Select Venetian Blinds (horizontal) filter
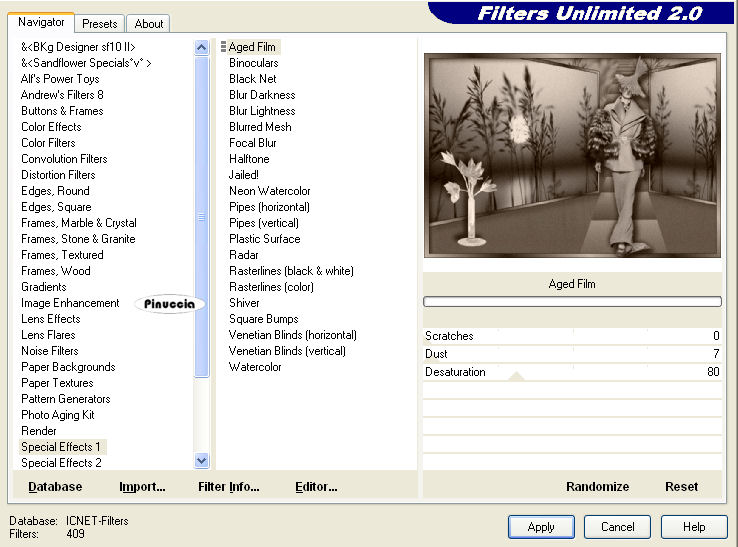 click(293, 335)
